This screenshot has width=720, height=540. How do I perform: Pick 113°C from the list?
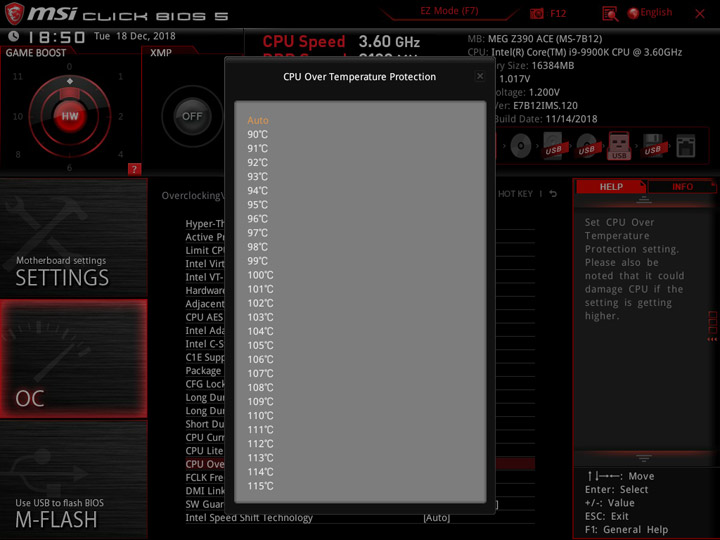(x=260, y=458)
